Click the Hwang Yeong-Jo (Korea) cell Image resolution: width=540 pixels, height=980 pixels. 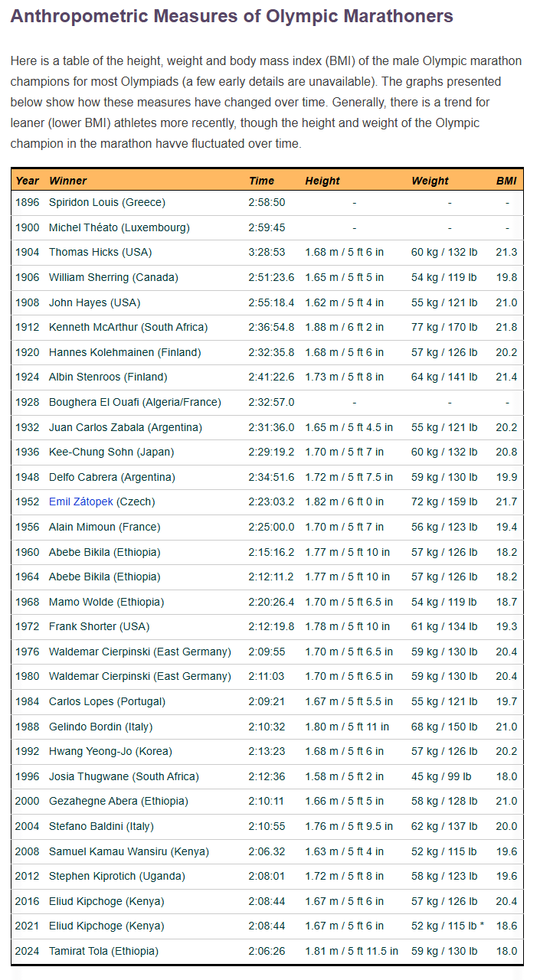pyautogui.click(x=110, y=751)
